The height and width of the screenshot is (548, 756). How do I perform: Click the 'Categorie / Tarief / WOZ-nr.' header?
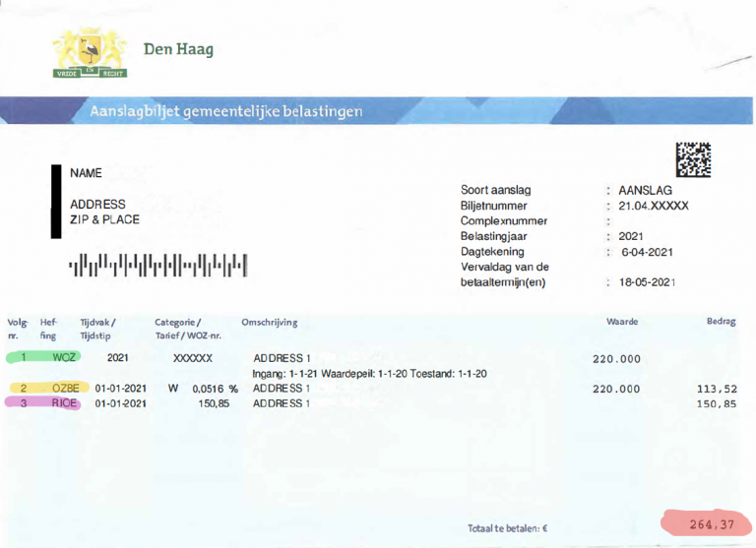[x=188, y=329]
